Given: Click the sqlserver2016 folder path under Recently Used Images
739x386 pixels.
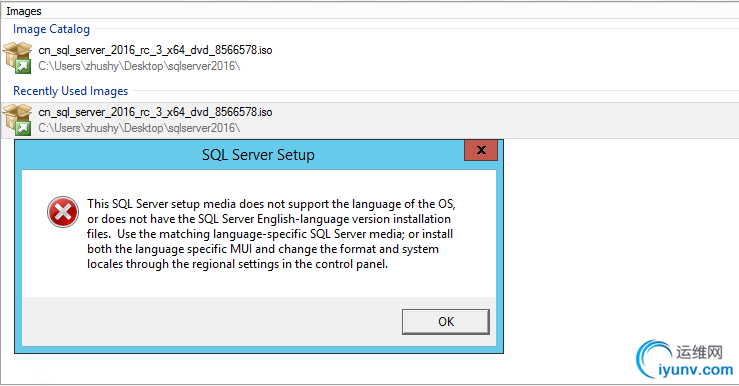Looking at the screenshot, I should tap(140, 128).
